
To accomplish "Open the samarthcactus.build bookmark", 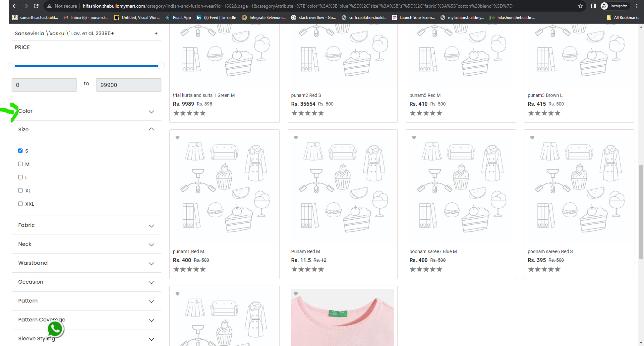I will coord(35,18).
